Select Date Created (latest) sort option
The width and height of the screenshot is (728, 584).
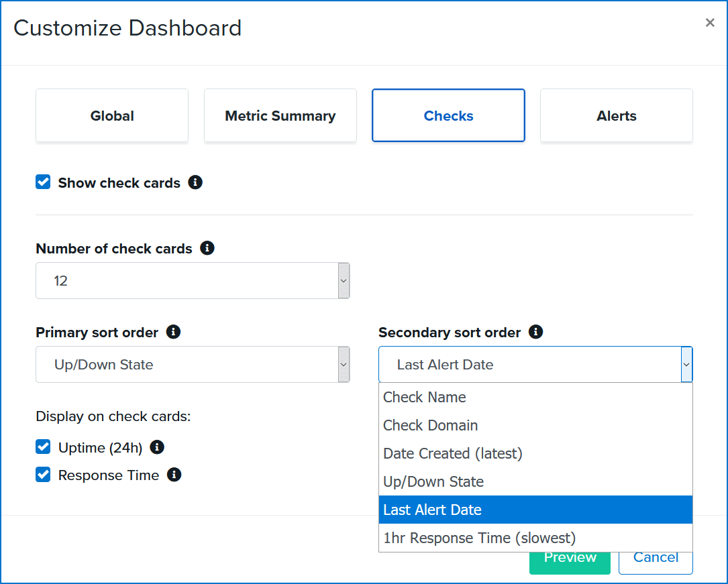click(x=452, y=453)
